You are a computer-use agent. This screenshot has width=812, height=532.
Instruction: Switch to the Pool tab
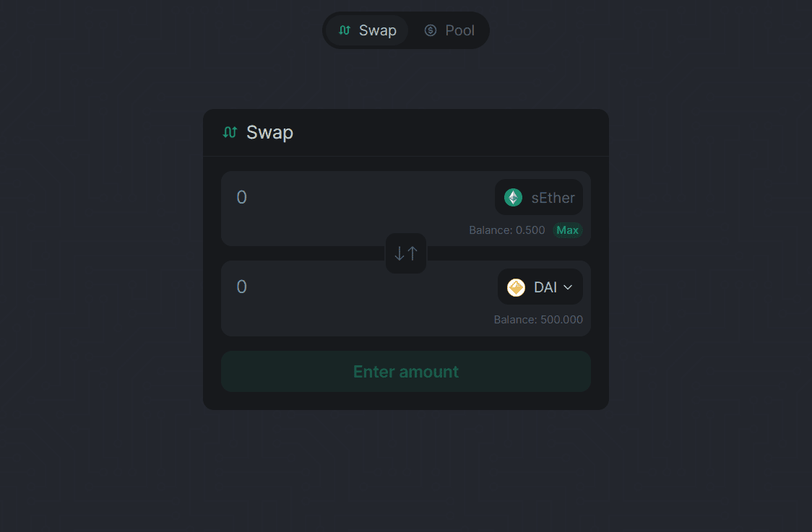point(449,30)
